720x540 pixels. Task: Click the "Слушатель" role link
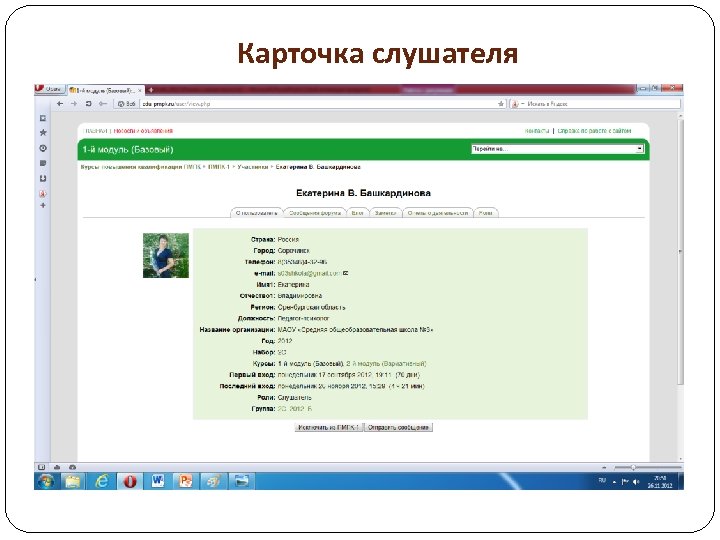(x=294, y=398)
